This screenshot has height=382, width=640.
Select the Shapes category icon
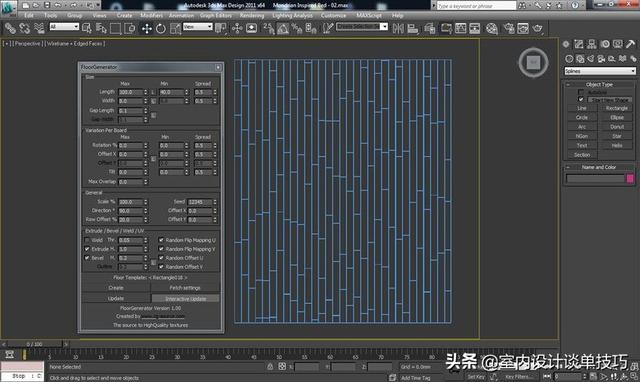tap(580, 59)
